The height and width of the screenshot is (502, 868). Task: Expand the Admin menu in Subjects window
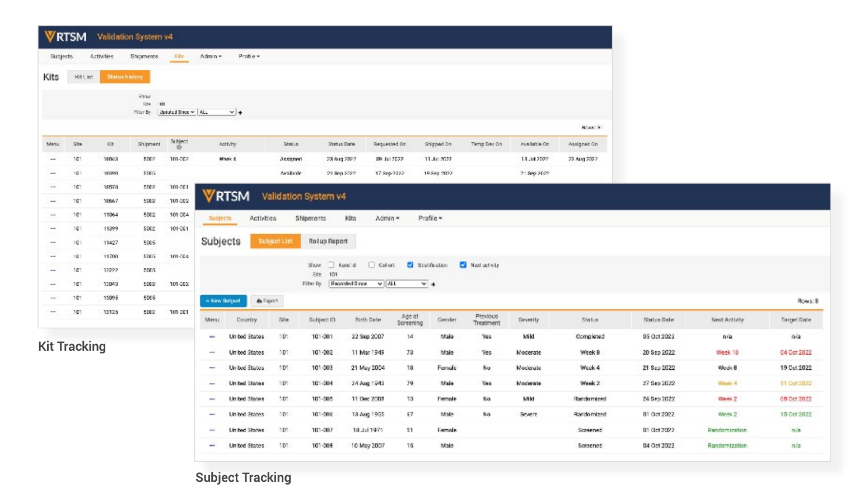point(387,219)
